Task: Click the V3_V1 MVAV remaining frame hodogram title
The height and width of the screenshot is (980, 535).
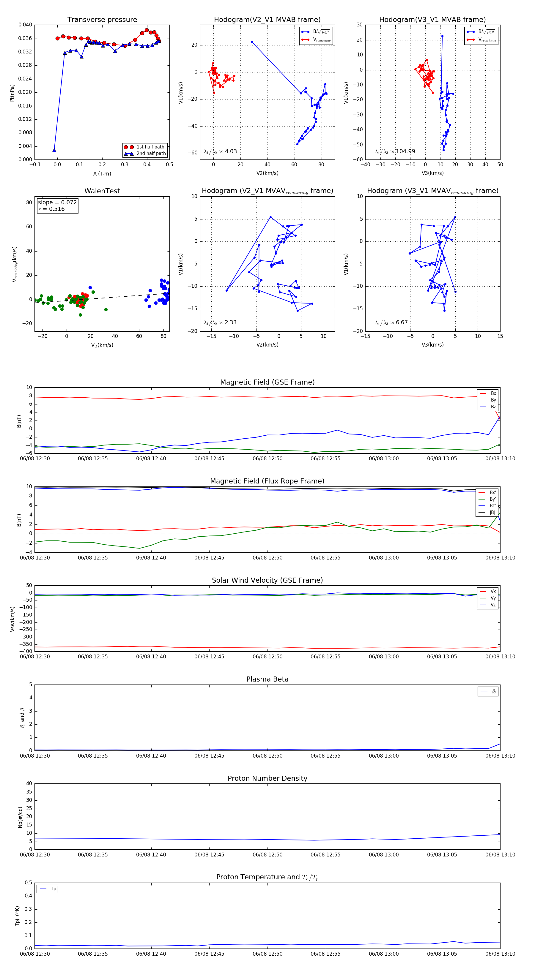Action: tap(432, 191)
